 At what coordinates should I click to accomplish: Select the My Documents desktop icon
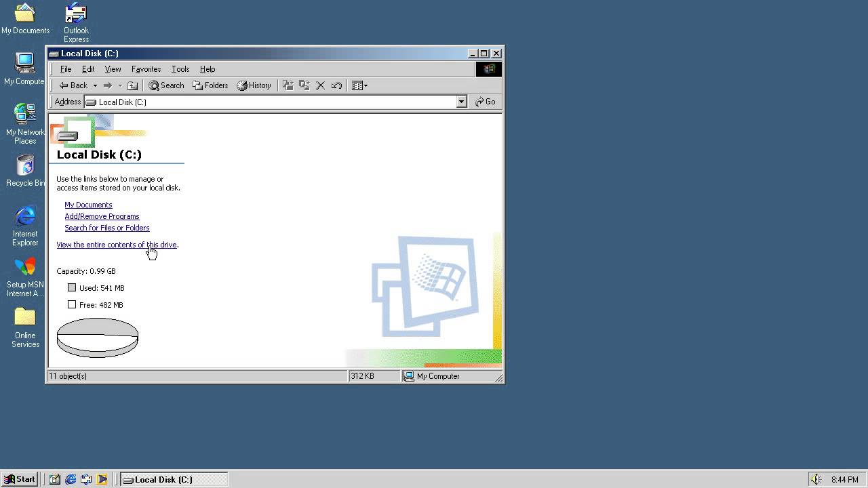tap(25, 20)
